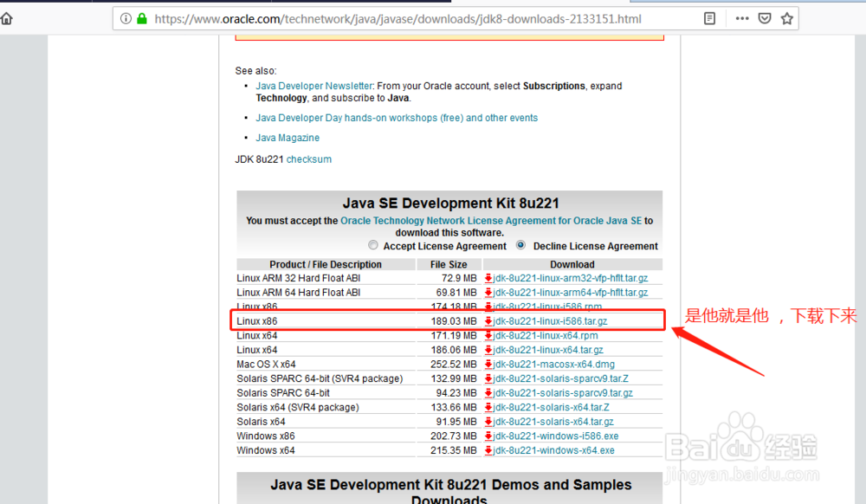
Task: Click the green secure padlock icon
Action: 142,19
